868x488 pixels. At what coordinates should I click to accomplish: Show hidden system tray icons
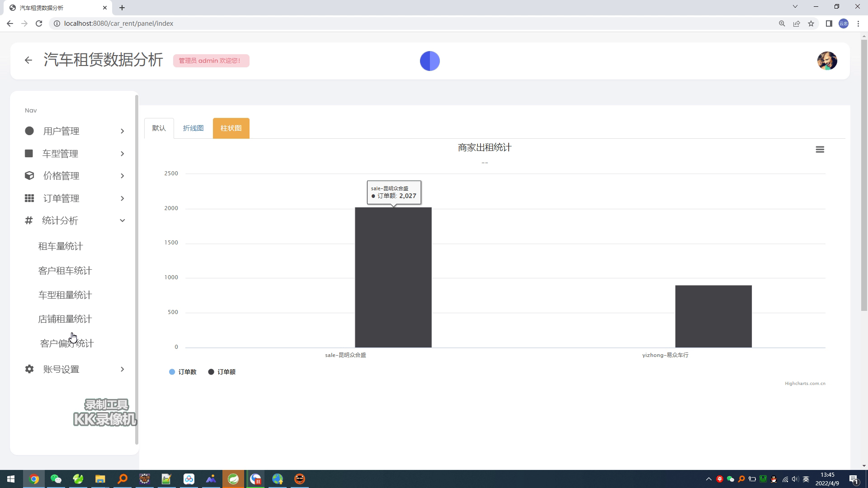[708, 479]
